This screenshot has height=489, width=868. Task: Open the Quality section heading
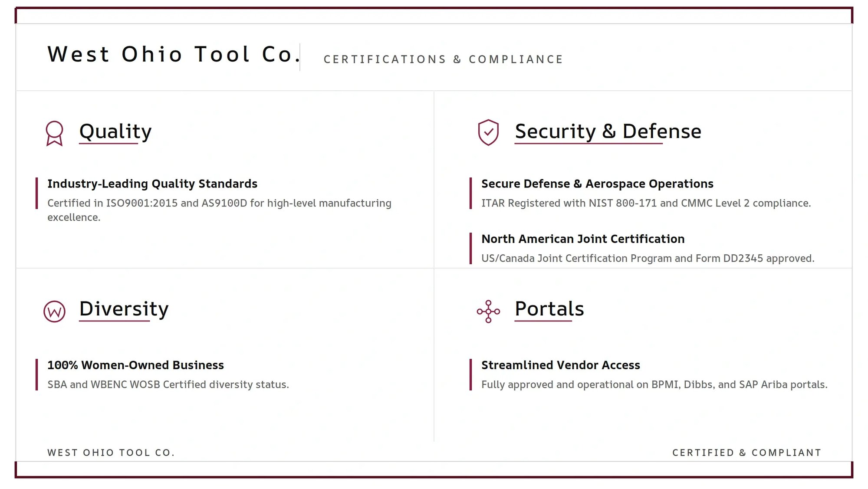[115, 131]
